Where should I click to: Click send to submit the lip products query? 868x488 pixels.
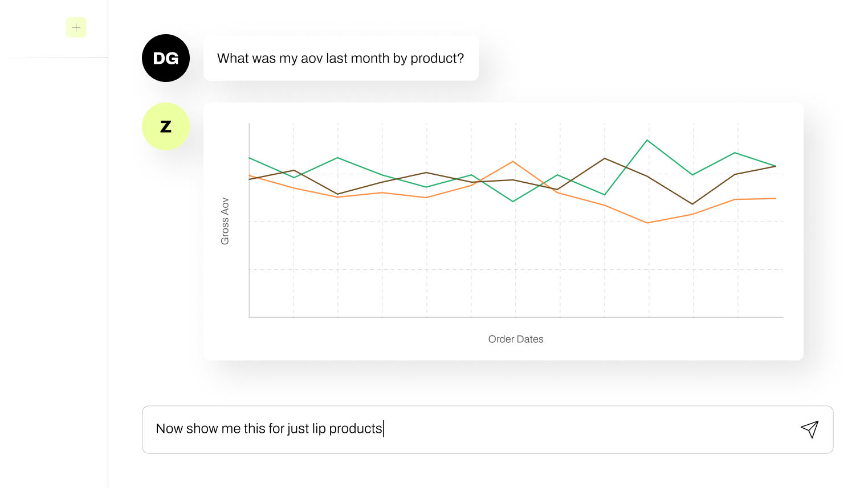point(810,429)
